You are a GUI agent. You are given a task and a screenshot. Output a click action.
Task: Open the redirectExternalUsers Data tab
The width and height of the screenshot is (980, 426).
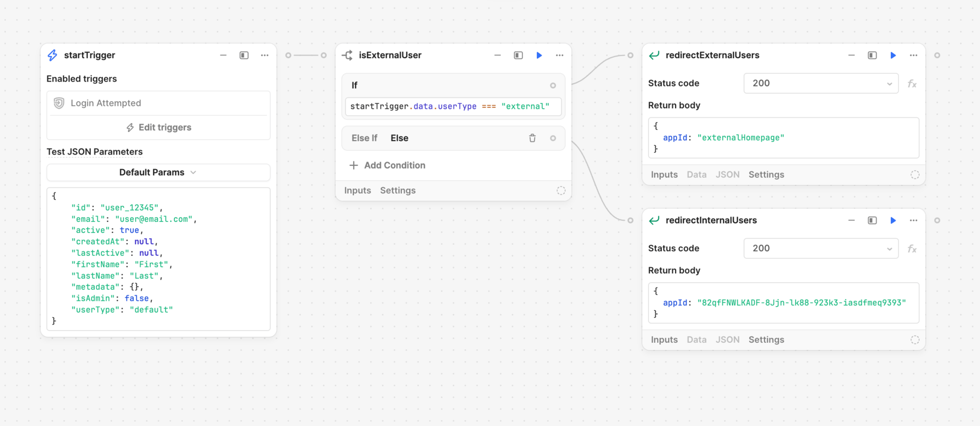point(697,175)
